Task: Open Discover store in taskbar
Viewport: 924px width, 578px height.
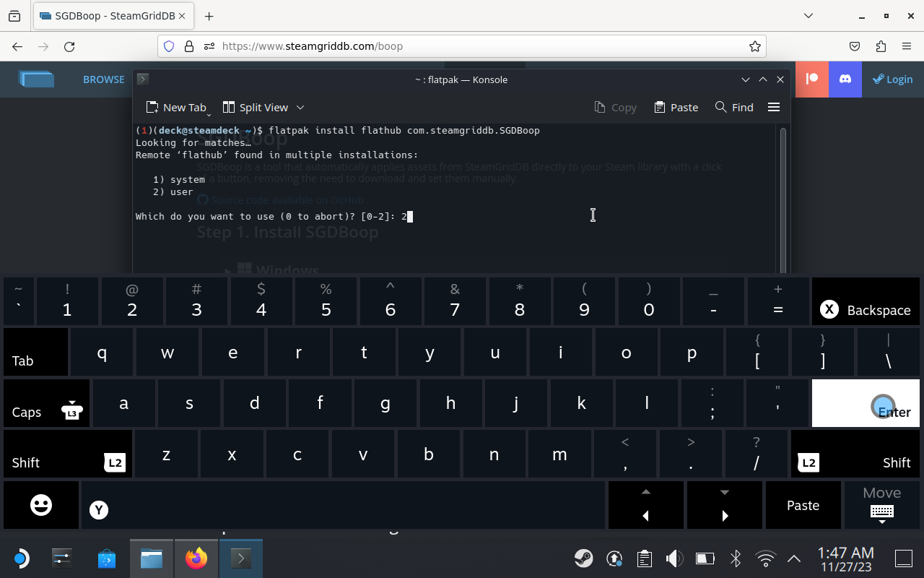Action: 107,558
